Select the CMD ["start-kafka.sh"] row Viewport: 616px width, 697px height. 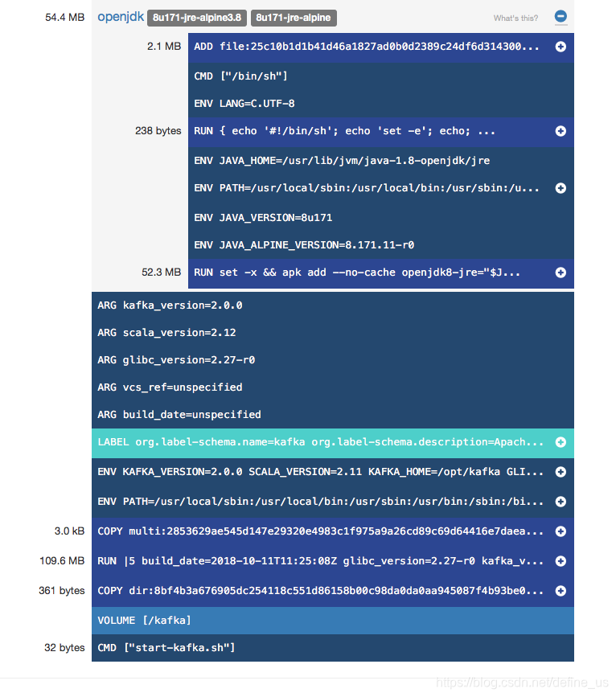pos(333,648)
